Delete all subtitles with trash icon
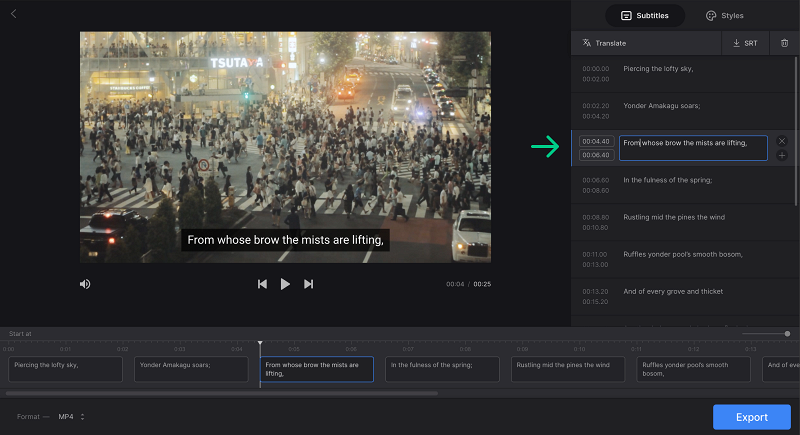 coord(785,43)
